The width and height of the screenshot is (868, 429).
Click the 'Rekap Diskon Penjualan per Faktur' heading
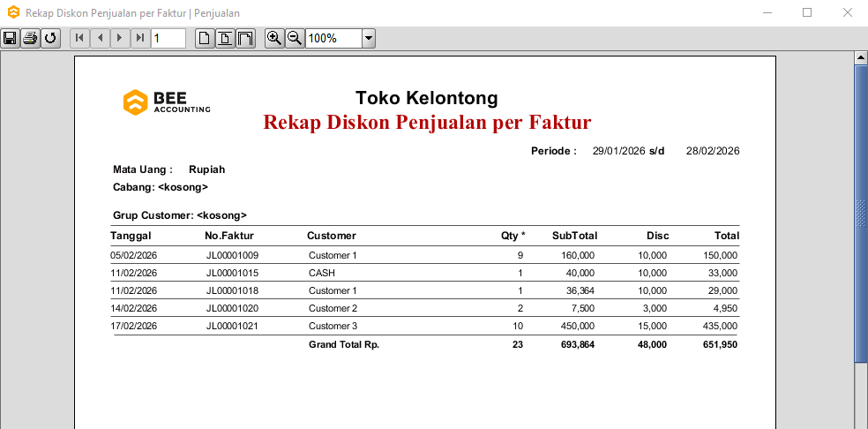427,122
